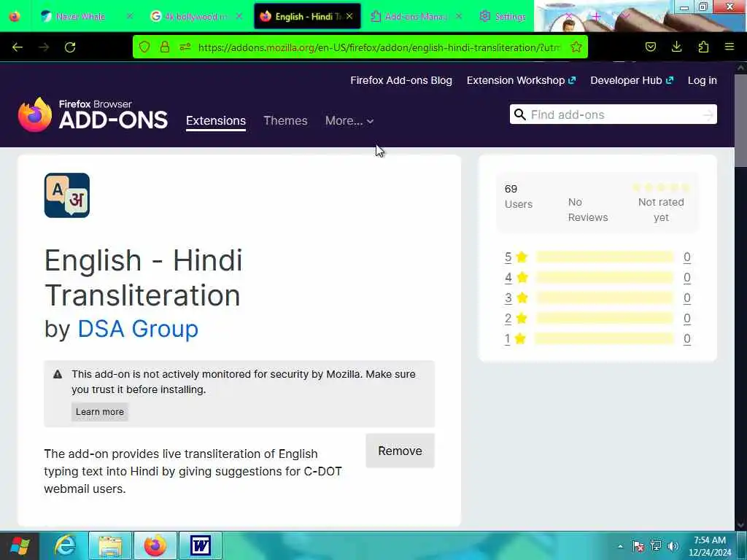Bookmark this page with star icon
The height and width of the screenshot is (560, 747).
coord(576,47)
